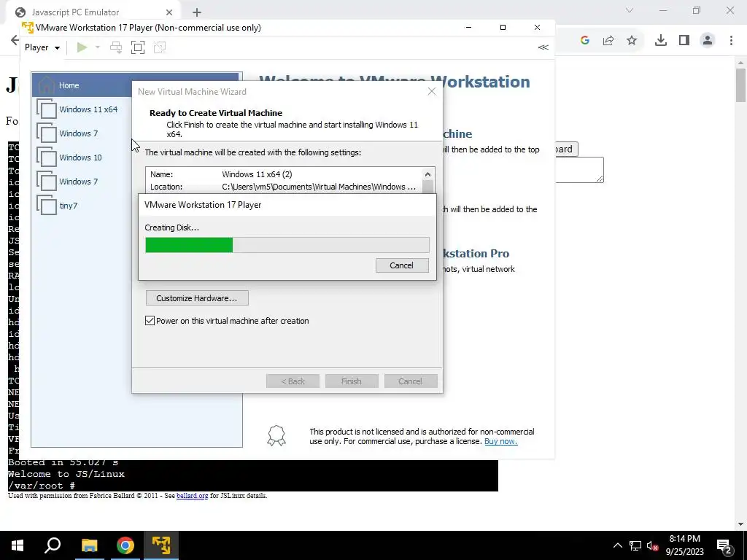This screenshot has width=747, height=560.
Task: Bookmark this page with star icon
Action: point(632,40)
